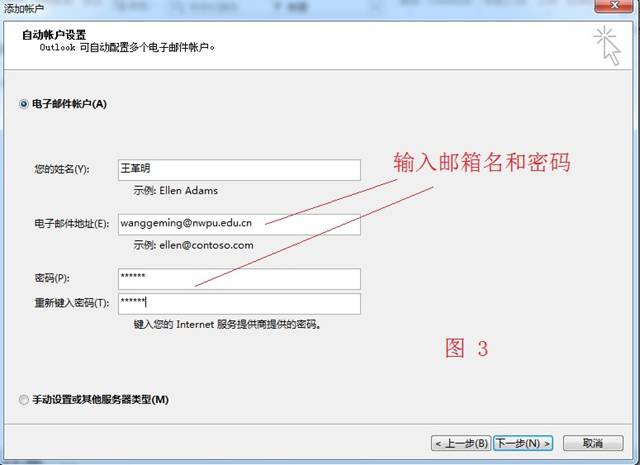
Task: Go back with 上一步(B) button
Action: [x=461, y=443]
